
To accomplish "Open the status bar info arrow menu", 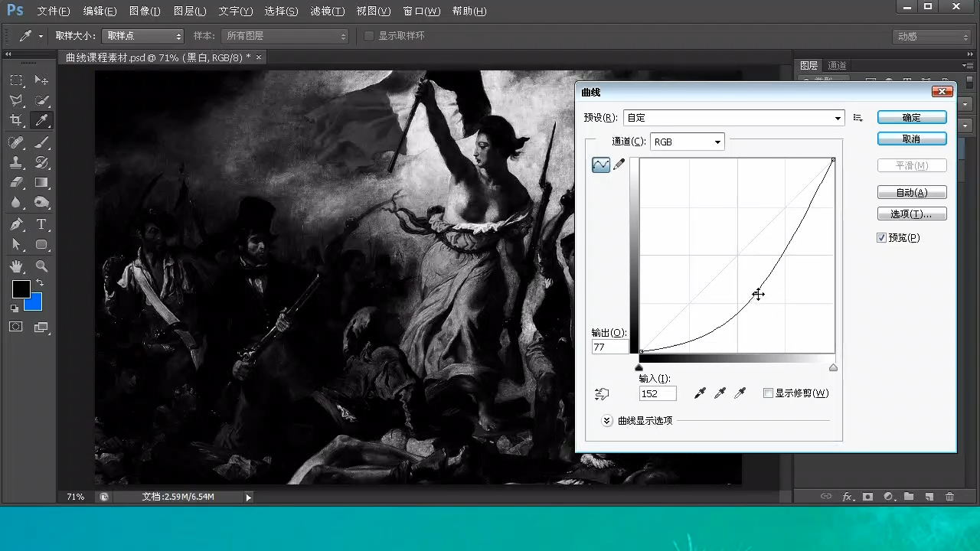I will 248,497.
